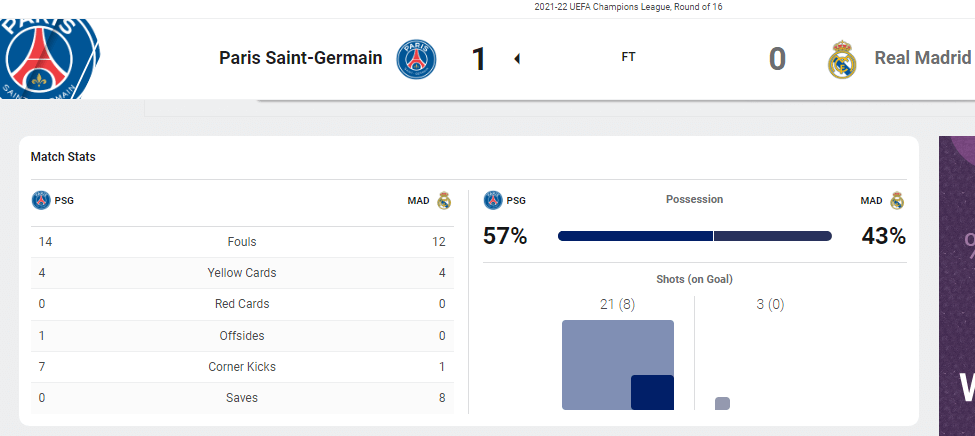Screen dimensions: 975x436
Task: Click the small gray Real Madrid shots square
Action: [723, 404]
